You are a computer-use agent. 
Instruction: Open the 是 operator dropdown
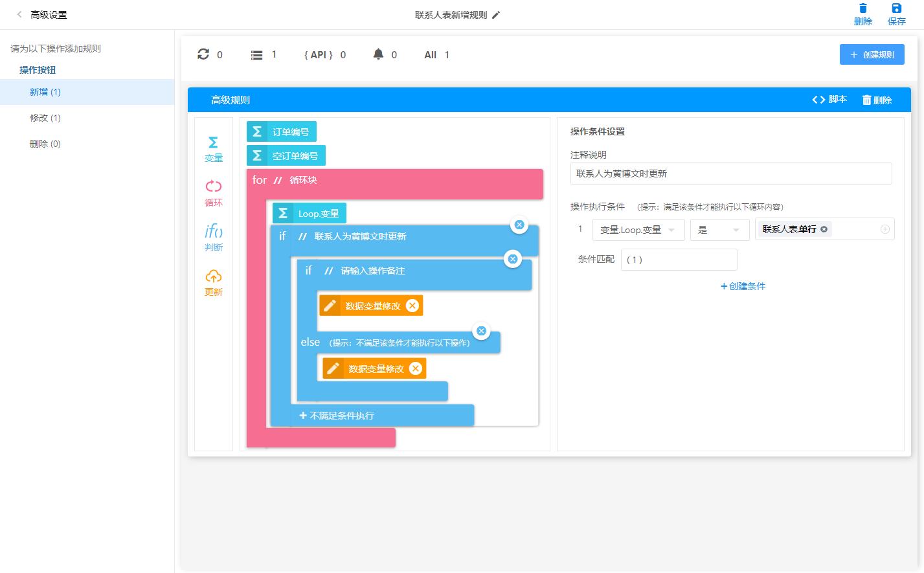coord(719,229)
